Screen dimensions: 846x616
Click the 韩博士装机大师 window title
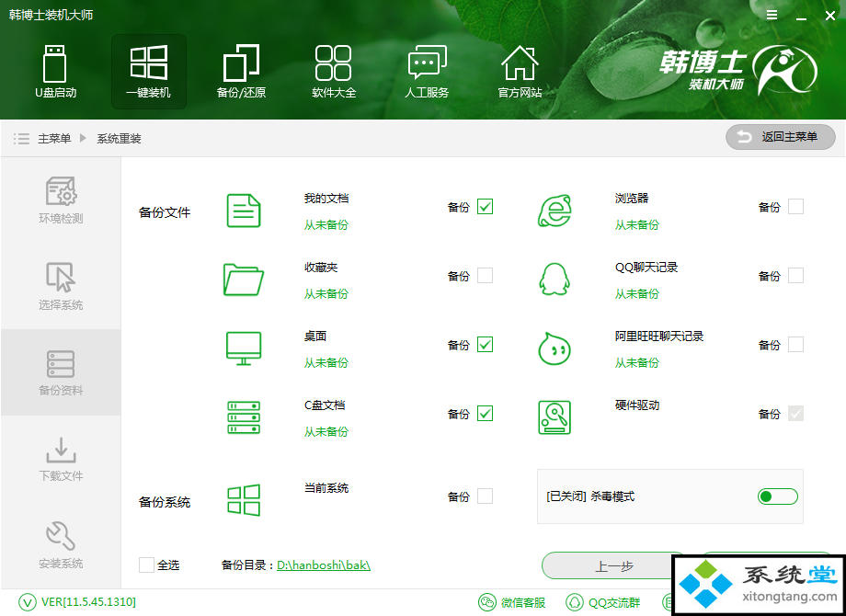pos(51,15)
